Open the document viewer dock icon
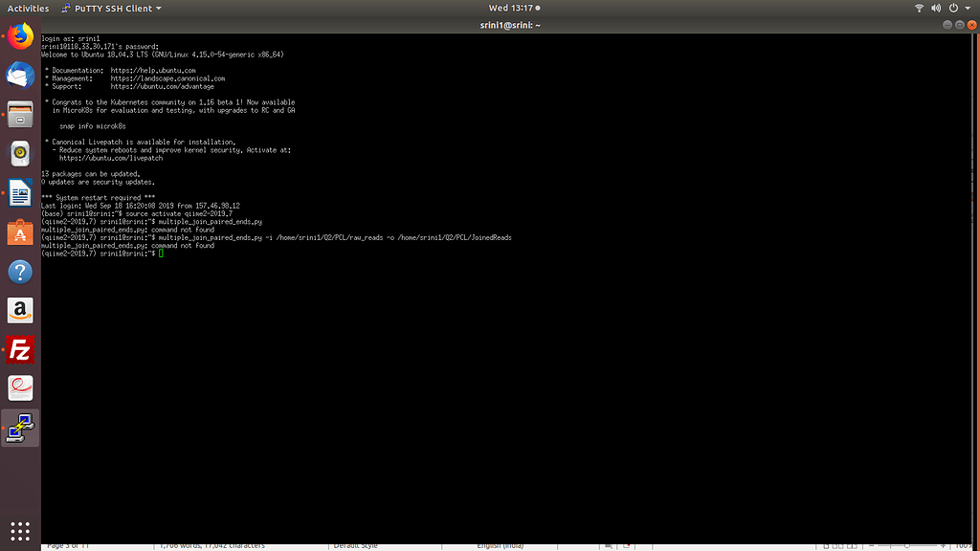 (20, 388)
